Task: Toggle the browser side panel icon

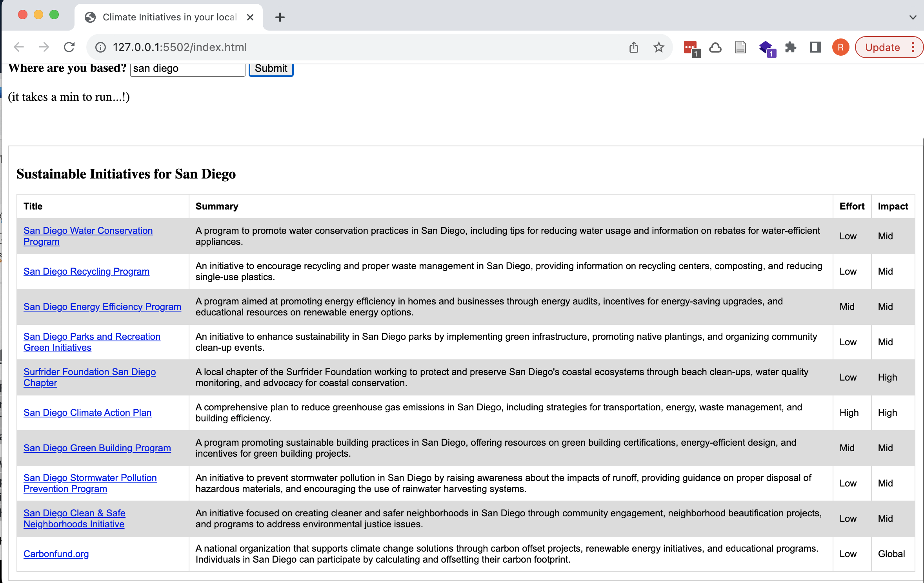Action: click(x=816, y=47)
